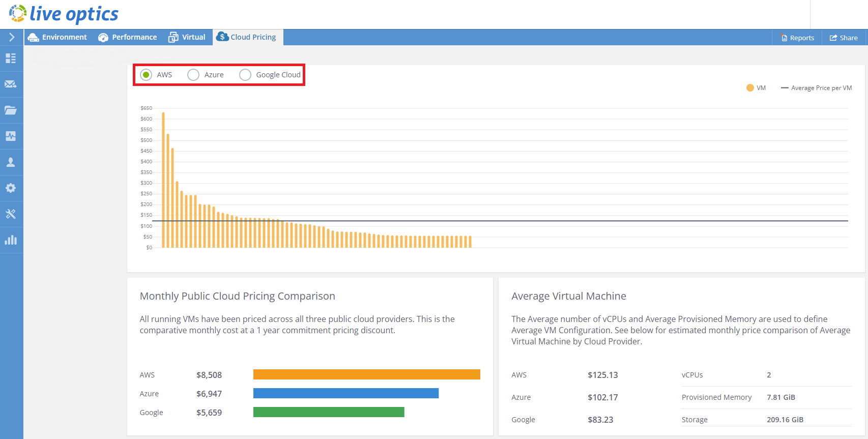Image resolution: width=868 pixels, height=439 pixels.
Task: Switch to the Performance tab
Action: [128, 37]
